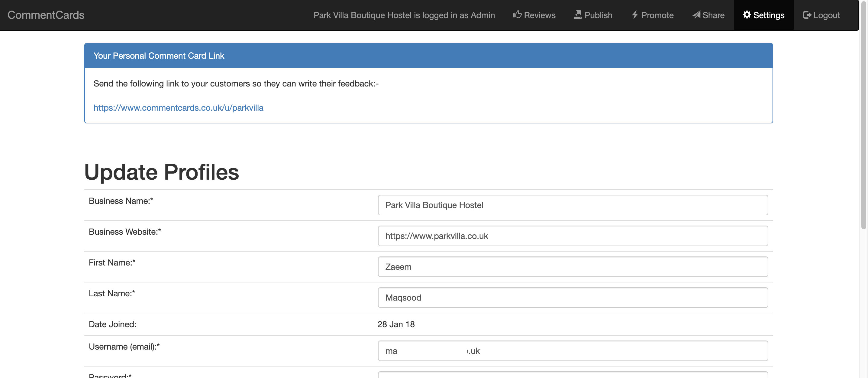Open the personal comment card link
Image resolution: width=868 pixels, height=378 pixels.
tap(179, 108)
